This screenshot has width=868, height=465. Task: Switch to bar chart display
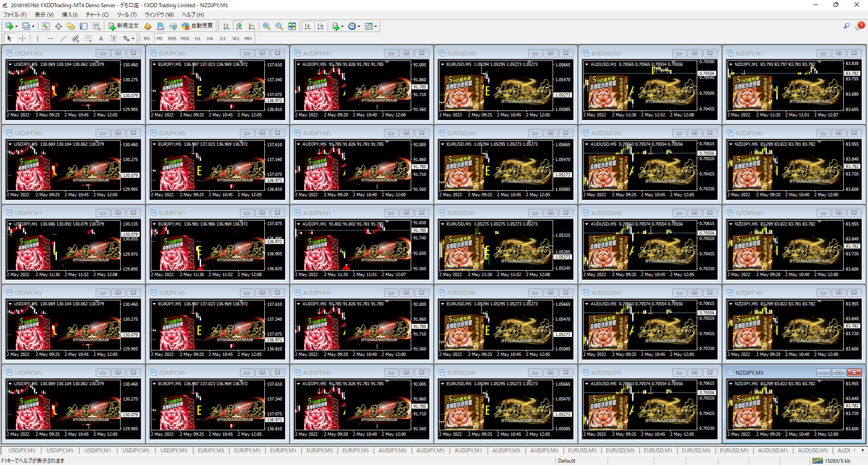226,26
